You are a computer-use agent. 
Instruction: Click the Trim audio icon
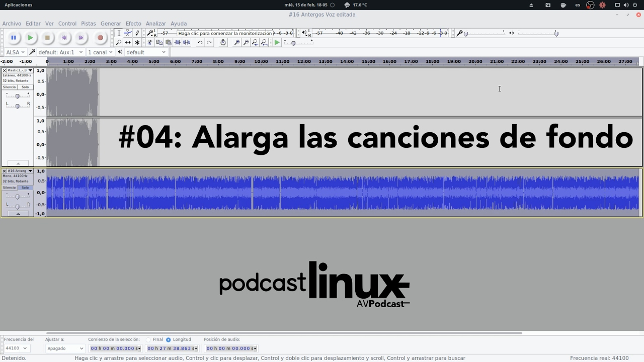pyautogui.click(x=177, y=43)
